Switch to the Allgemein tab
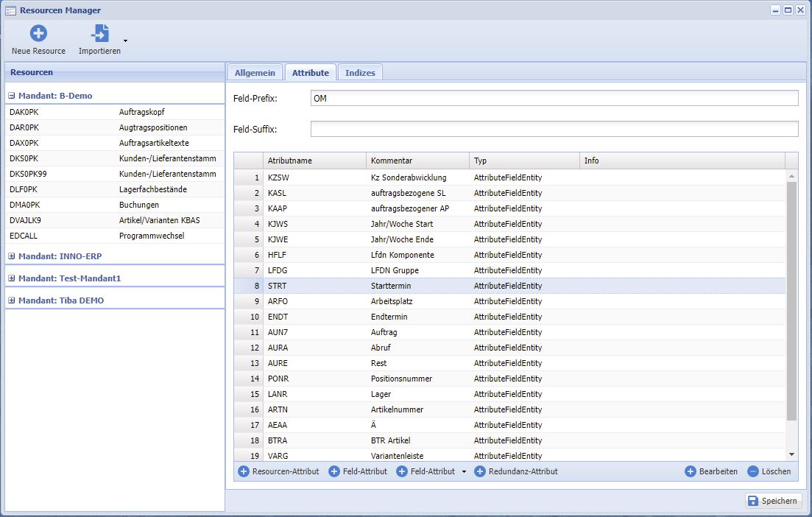Screen dimensions: 812x517 coord(255,73)
